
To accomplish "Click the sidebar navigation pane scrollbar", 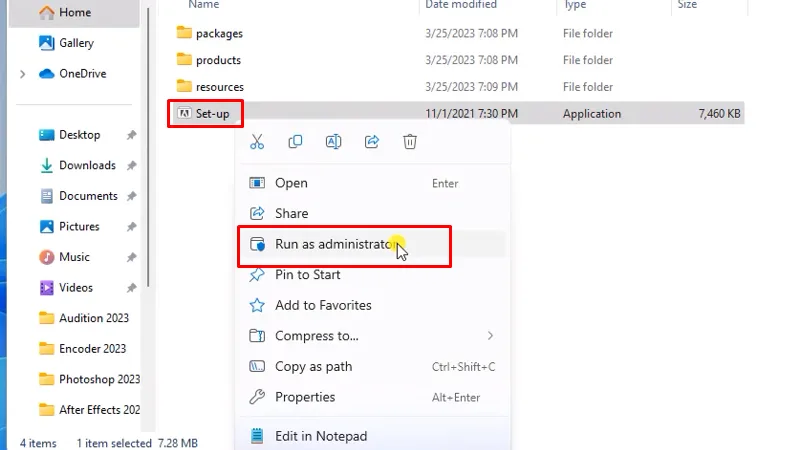I will (x=148, y=148).
